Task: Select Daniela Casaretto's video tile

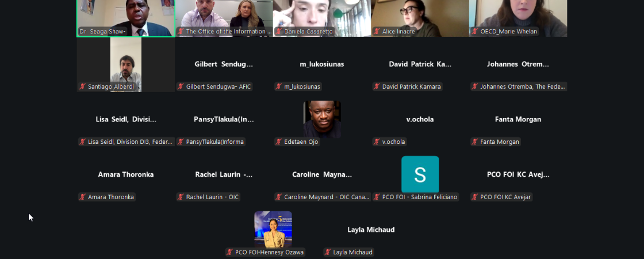Action: (322, 18)
